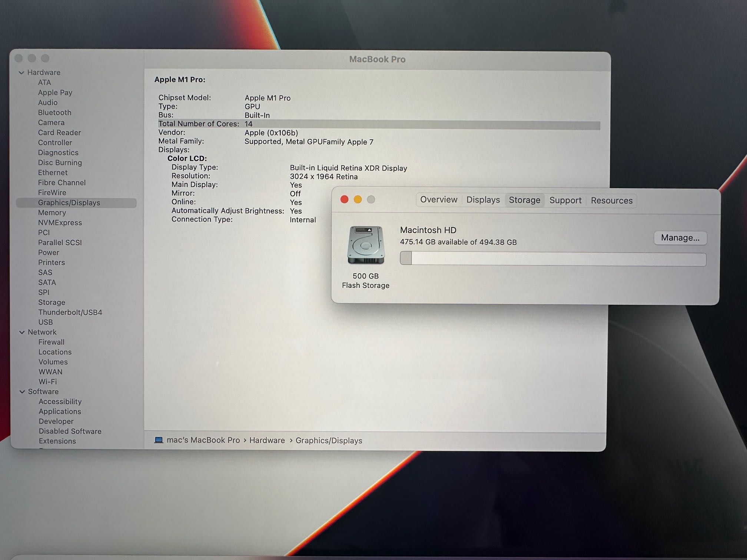This screenshot has width=747, height=560.
Task: Open Disabled Software entry
Action: (70, 431)
